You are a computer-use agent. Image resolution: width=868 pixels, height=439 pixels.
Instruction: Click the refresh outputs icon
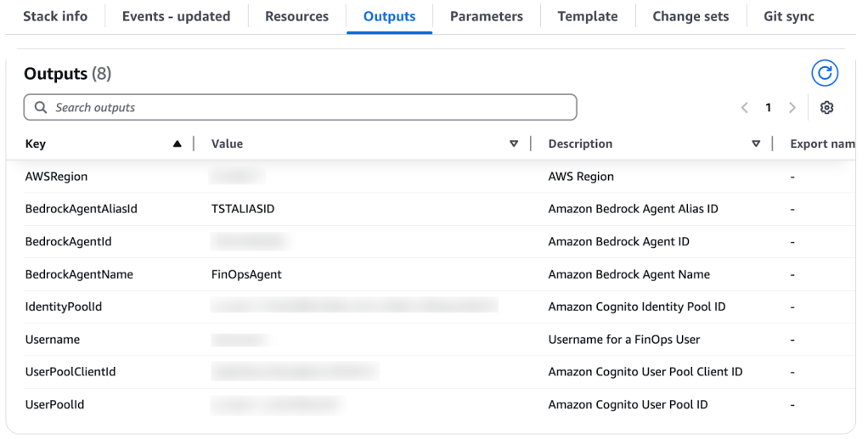824,74
